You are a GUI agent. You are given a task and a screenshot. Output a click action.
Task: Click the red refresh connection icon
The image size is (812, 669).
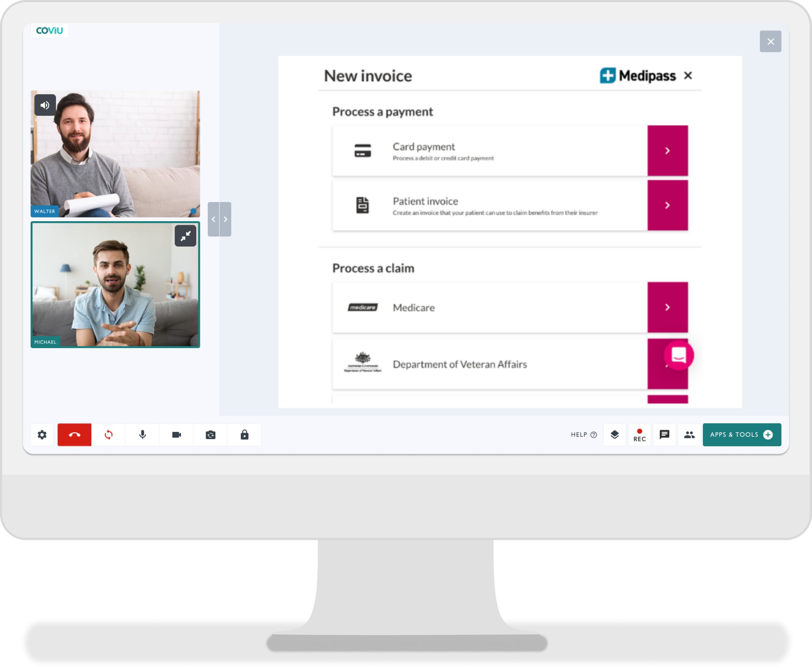coord(109,435)
